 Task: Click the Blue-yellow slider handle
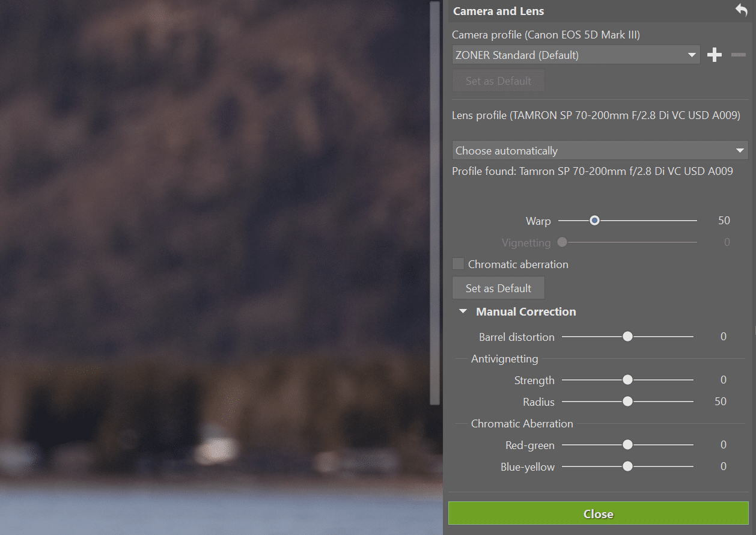click(627, 466)
